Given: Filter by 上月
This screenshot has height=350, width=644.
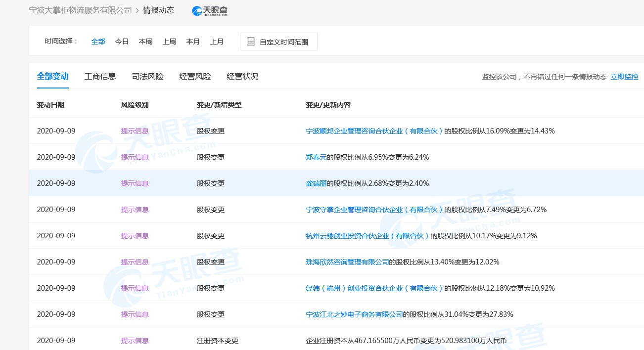Looking at the screenshot, I should tap(217, 42).
